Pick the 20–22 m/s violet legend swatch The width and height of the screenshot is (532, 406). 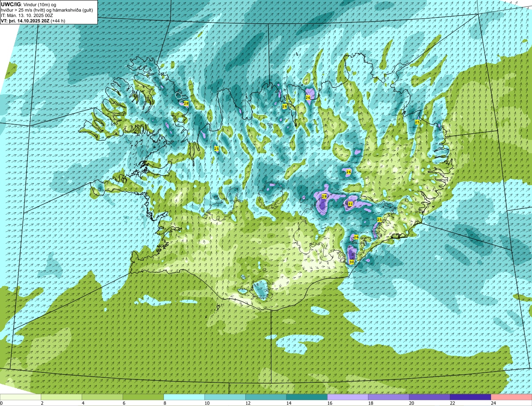tap(430, 397)
